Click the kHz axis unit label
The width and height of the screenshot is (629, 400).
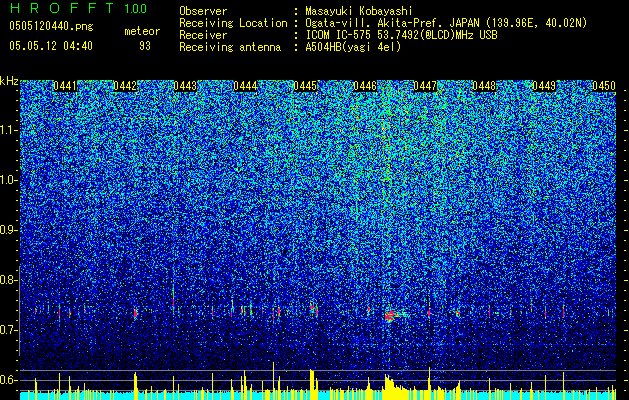10,81
